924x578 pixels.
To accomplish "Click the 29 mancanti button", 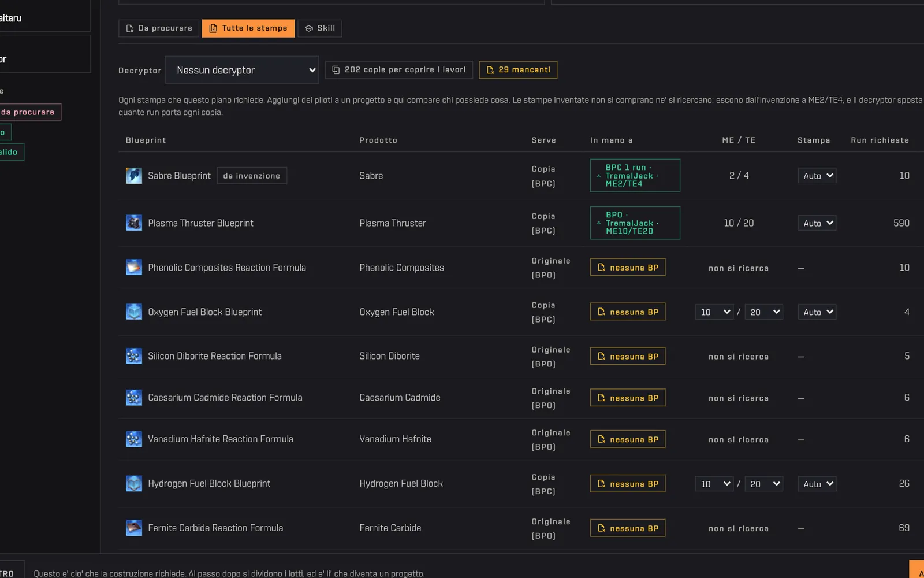I will 518,70.
